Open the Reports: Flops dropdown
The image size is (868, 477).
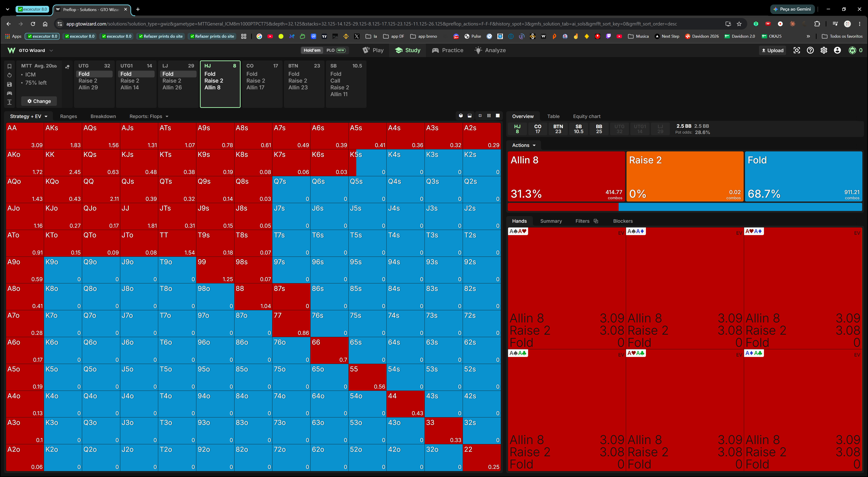pyautogui.click(x=149, y=116)
